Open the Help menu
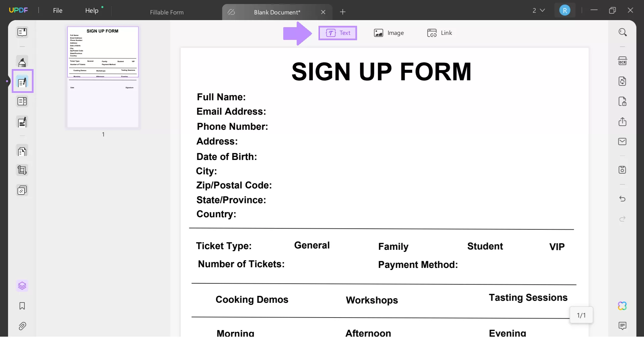 click(x=92, y=10)
